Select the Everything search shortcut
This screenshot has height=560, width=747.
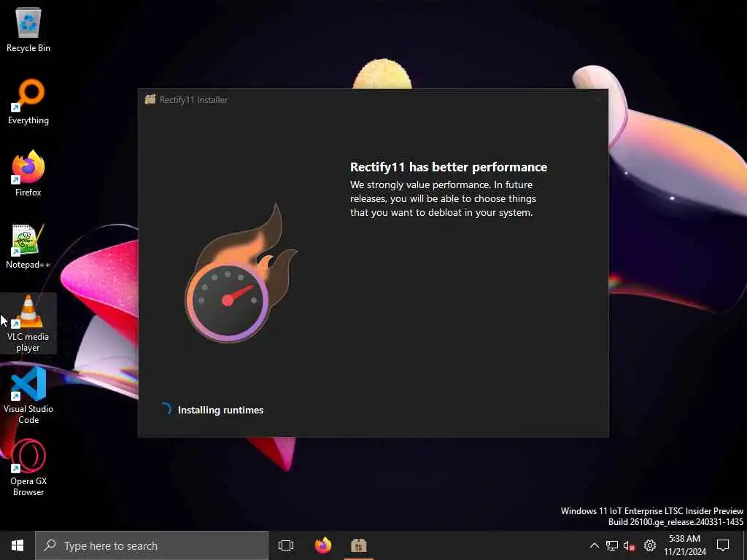pos(28,102)
